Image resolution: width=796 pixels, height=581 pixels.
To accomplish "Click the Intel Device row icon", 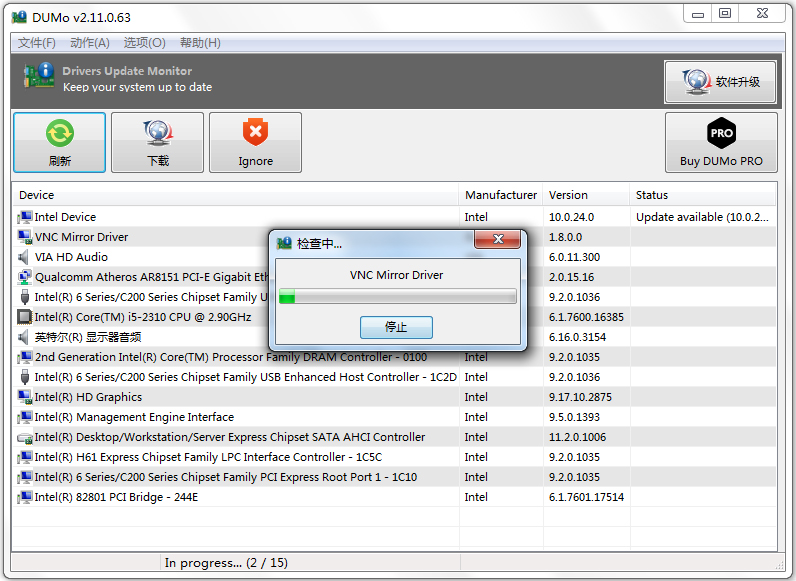I will click(24, 217).
